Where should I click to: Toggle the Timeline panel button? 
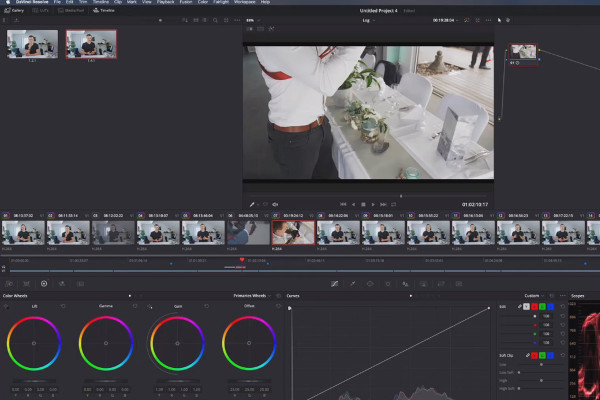104,10
